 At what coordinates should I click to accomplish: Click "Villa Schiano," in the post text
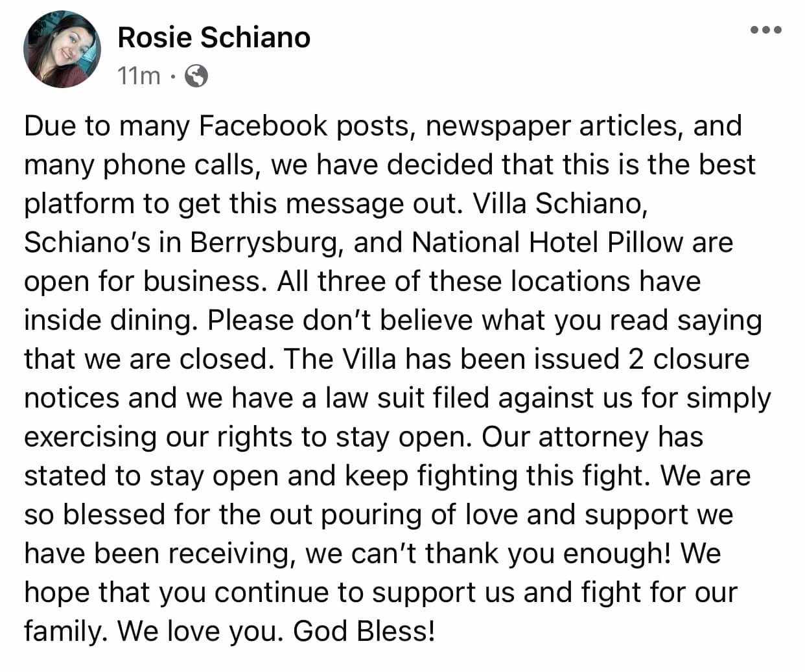[x=561, y=203]
